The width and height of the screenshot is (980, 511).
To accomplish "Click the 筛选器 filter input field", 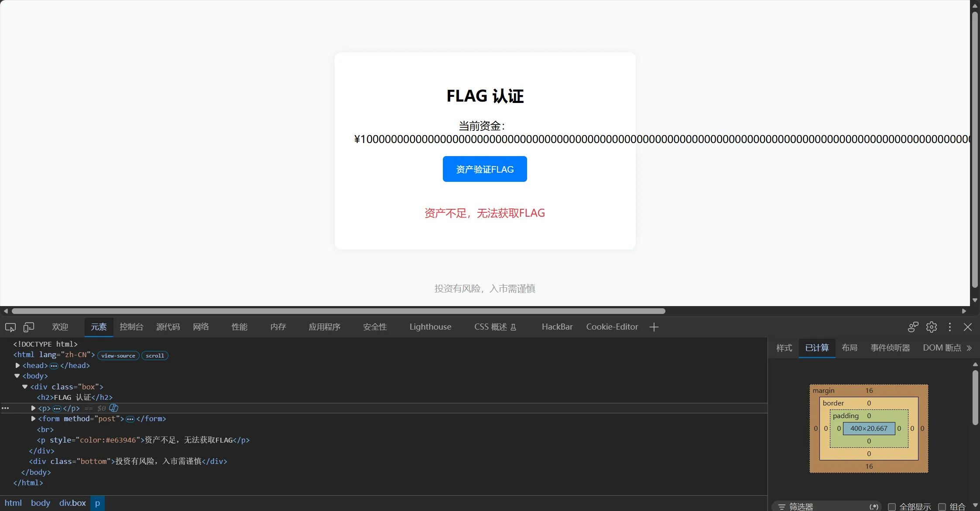I will pos(827,507).
